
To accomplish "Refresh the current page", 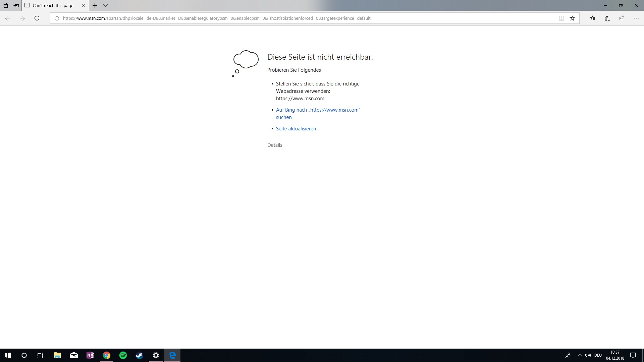I will [x=37, y=18].
